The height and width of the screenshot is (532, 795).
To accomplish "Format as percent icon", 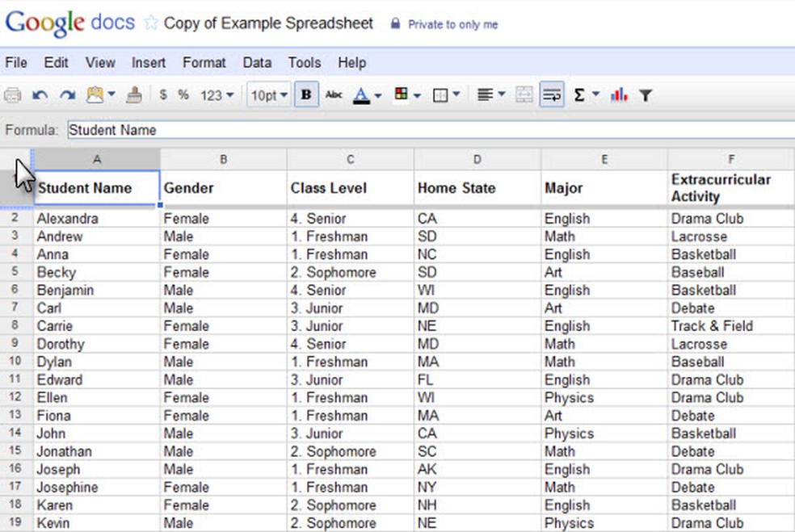I will pos(183,94).
